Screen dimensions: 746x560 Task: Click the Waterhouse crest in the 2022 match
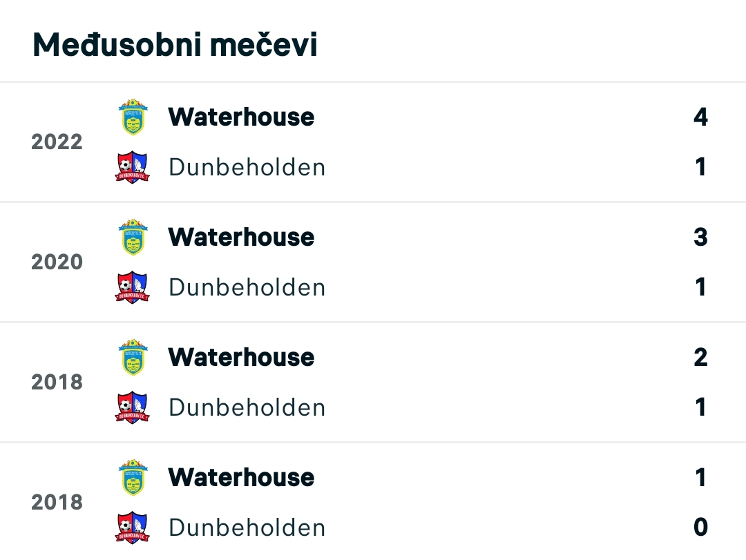(133, 117)
